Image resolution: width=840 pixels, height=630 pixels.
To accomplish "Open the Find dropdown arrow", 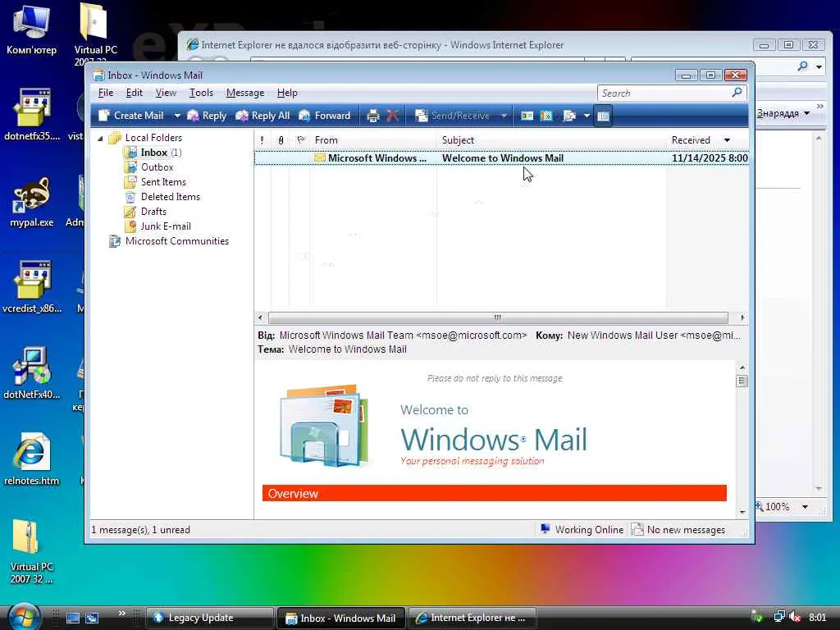I will 587,116.
